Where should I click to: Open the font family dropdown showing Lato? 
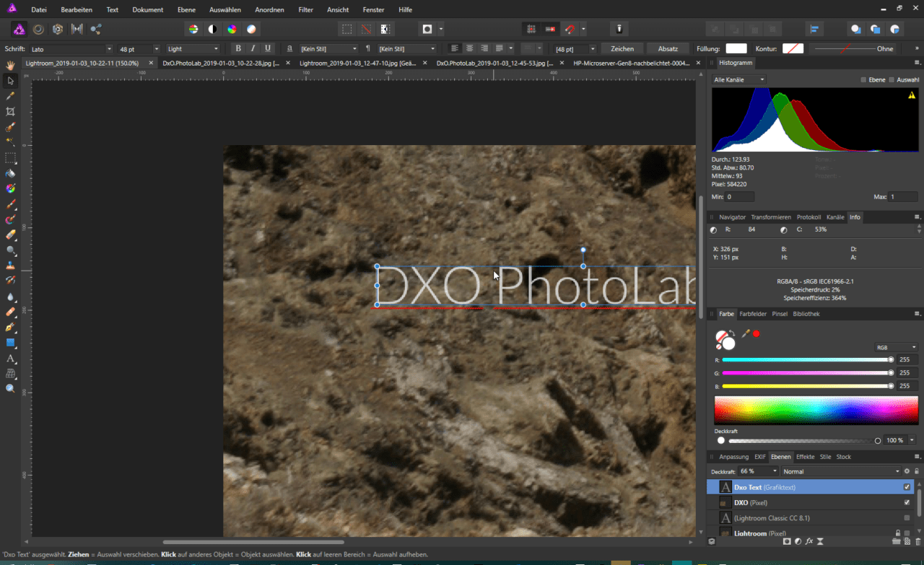tap(71, 49)
